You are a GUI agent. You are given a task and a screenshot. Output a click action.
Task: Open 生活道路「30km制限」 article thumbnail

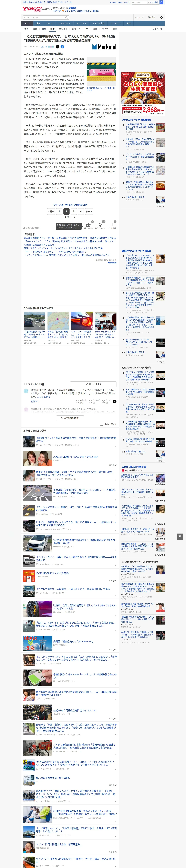(38, 493)
